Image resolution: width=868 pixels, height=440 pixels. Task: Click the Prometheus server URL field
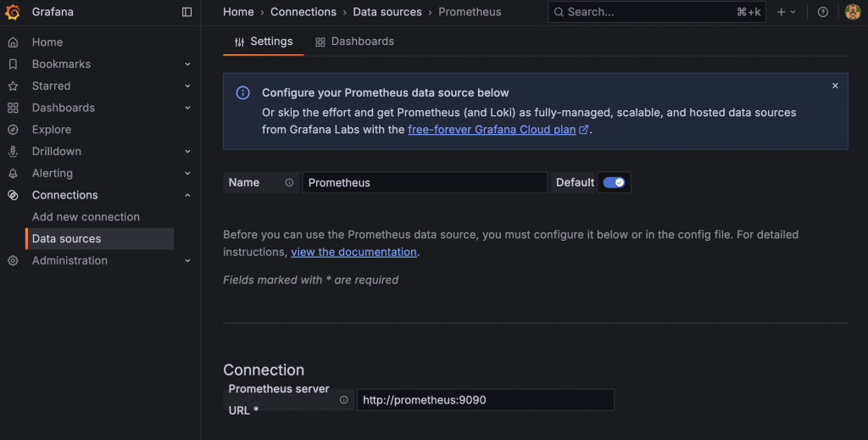point(485,400)
